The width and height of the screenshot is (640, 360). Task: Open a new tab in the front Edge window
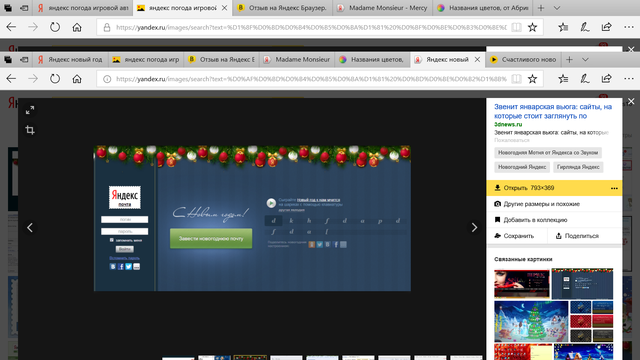[569, 60]
